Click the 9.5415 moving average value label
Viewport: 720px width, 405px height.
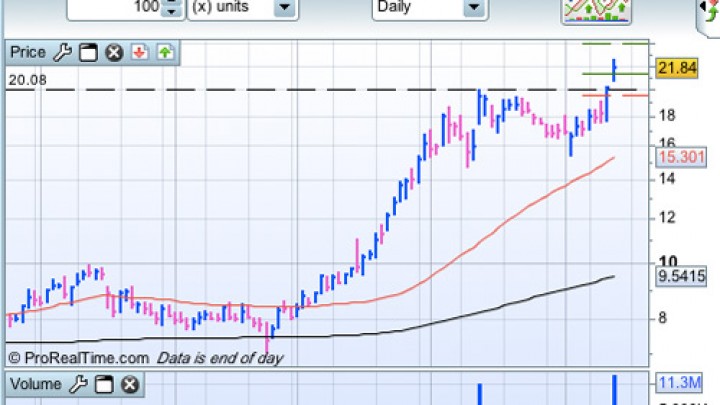[681, 276]
